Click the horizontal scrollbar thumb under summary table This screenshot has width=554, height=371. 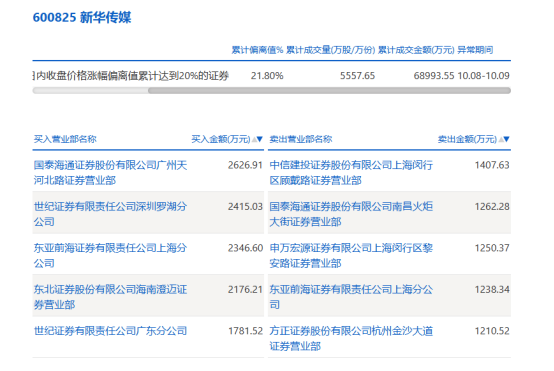(x=329, y=91)
